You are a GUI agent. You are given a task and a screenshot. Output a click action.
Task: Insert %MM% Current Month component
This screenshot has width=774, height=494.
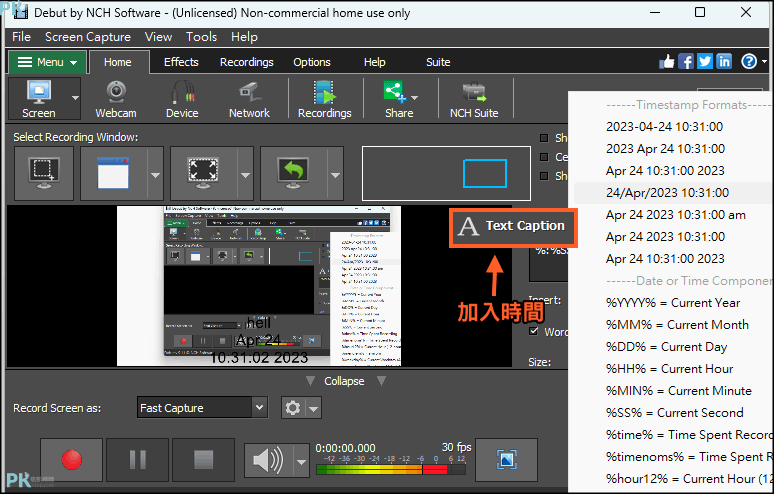coord(677,325)
